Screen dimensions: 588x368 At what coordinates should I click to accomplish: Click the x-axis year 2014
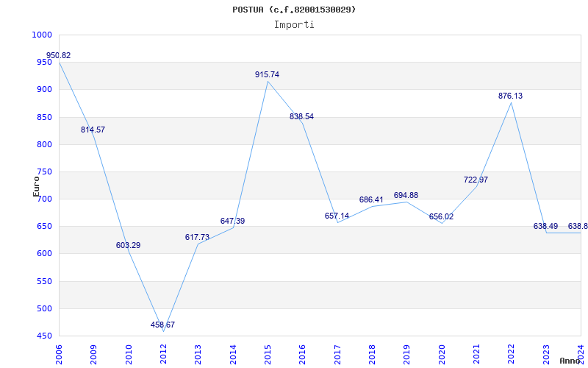coord(233,354)
